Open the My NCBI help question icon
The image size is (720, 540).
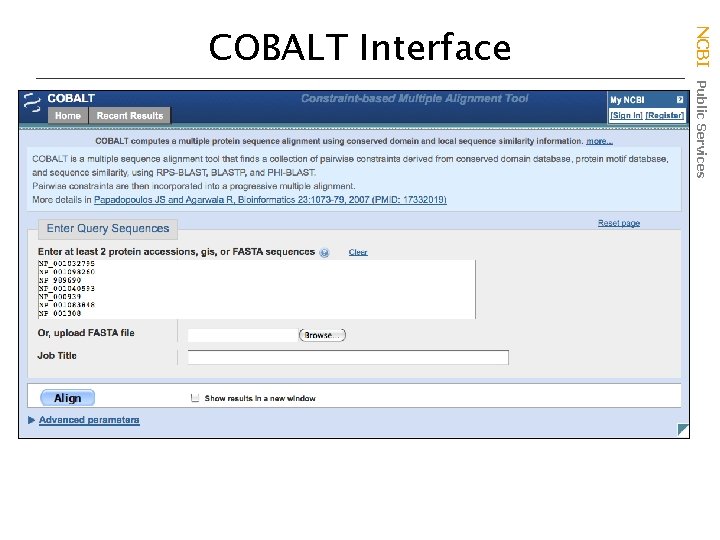680,100
